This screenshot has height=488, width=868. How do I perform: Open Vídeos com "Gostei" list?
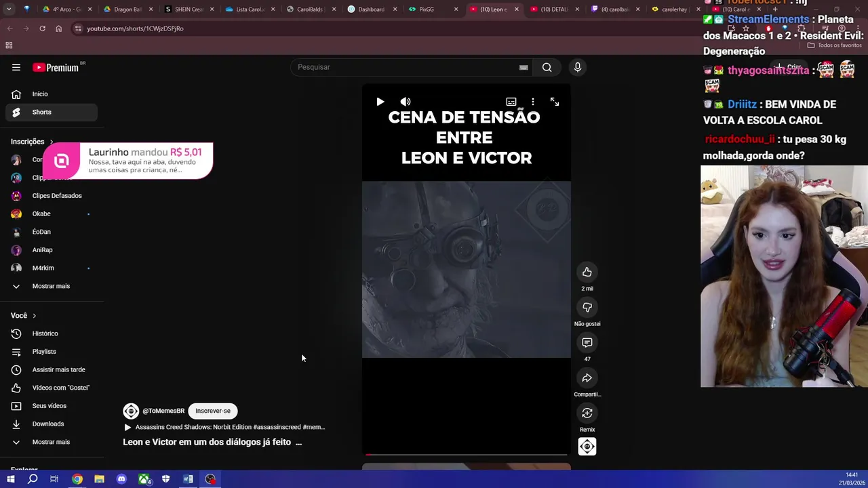(52, 388)
